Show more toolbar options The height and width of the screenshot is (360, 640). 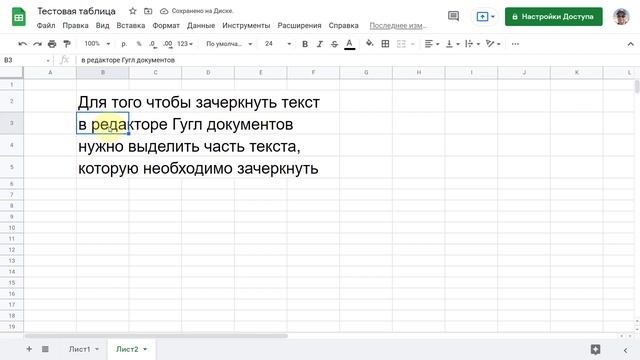pos(515,44)
